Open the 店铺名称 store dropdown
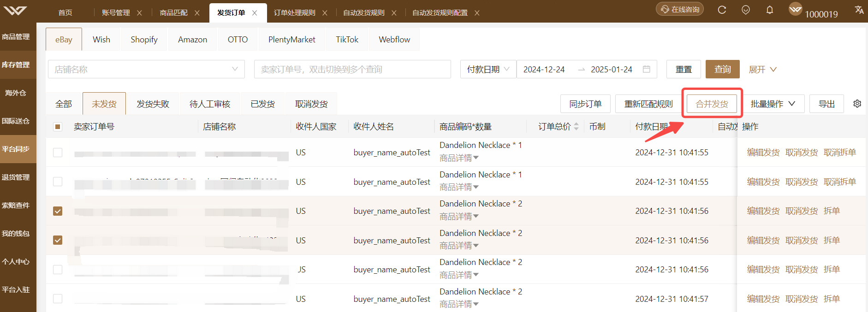This screenshot has height=312, width=868. 146,69
